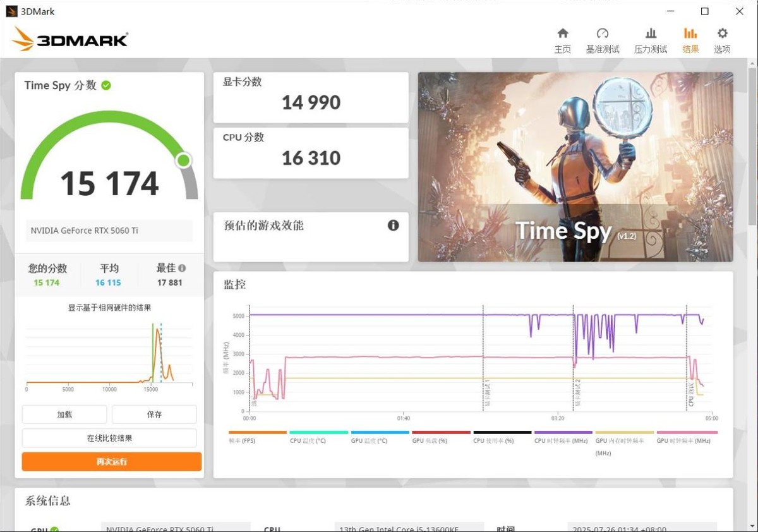Click the Time Spy (v1.2) banner image

(x=575, y=167)
